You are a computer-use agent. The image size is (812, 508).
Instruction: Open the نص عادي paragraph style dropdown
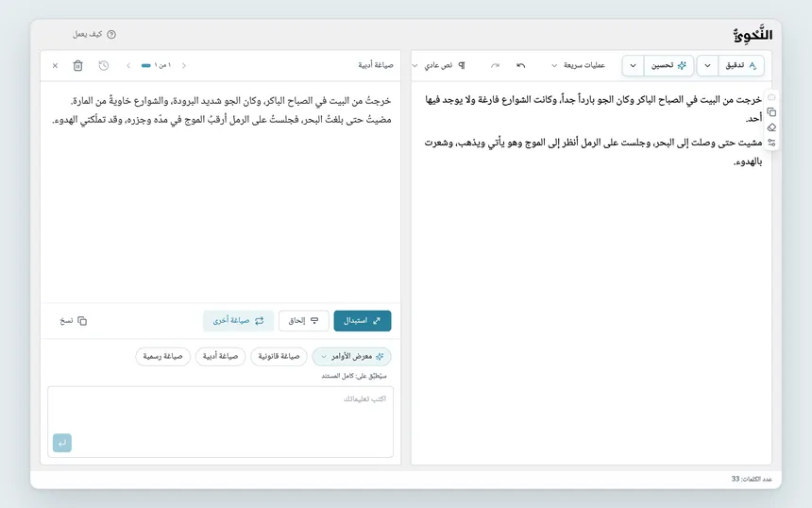[x=439, y=65]
